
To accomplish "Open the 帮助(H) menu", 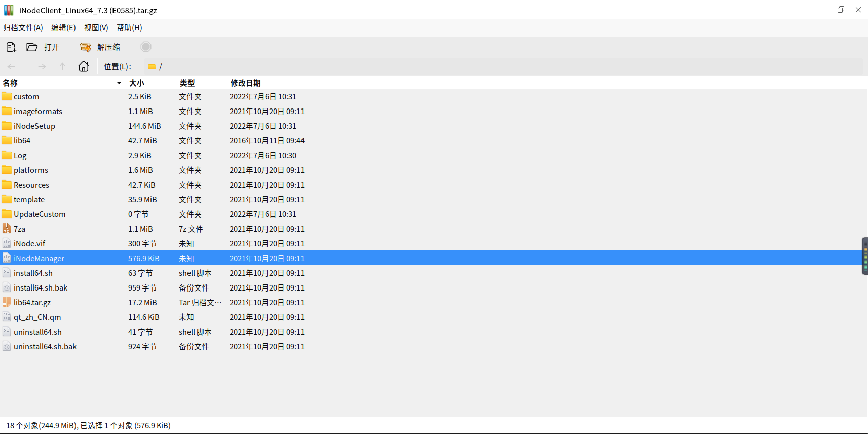I will click(129, 28).
